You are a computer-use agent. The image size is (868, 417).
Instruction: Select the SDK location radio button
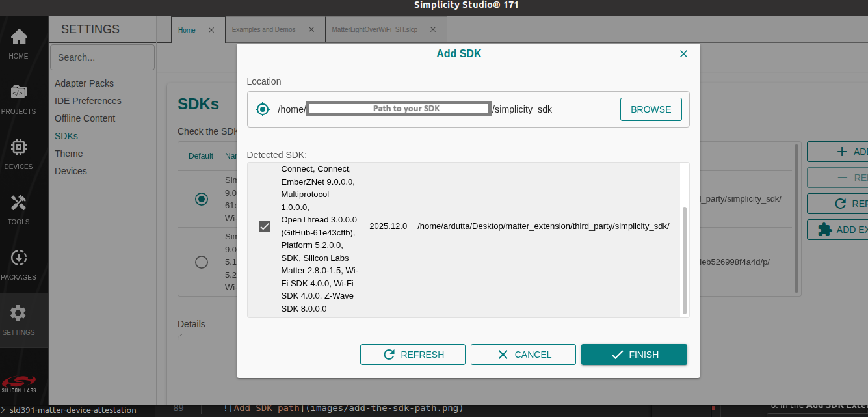point(263,109)
